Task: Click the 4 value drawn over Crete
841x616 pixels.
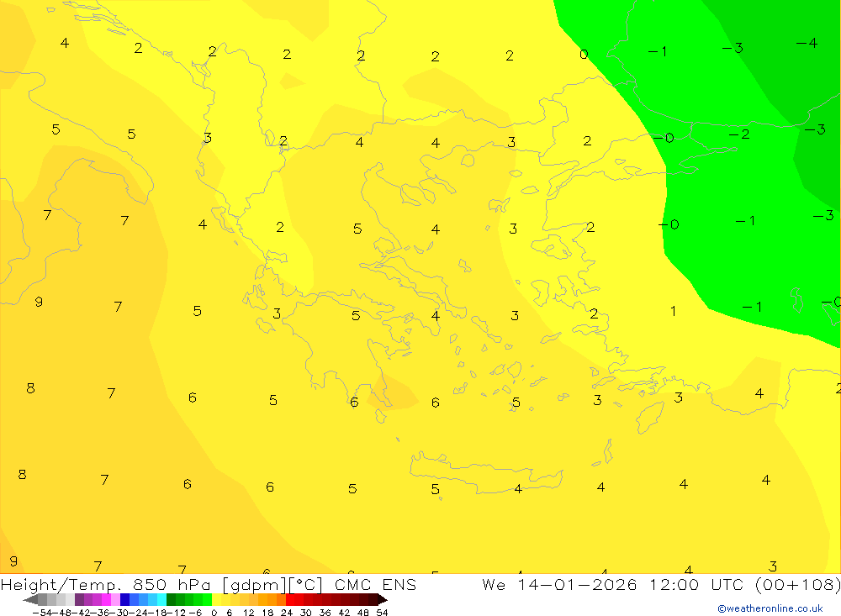Action: [517, 489]
